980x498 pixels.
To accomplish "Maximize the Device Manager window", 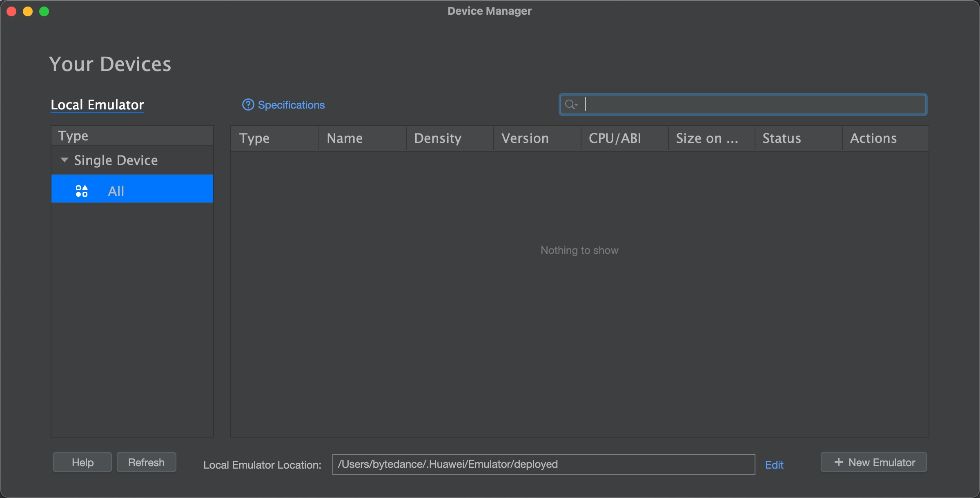I will [44, 11].
